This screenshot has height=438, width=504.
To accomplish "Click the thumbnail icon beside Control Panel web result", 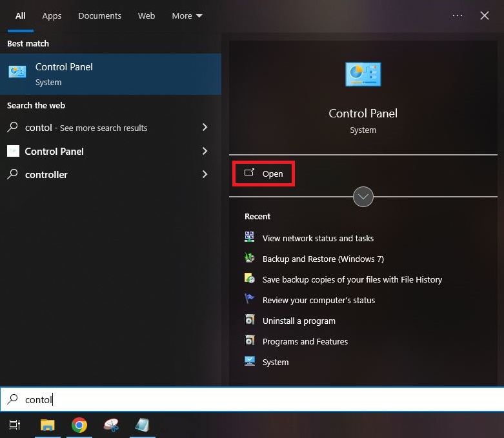I will [x=13, y=151].
